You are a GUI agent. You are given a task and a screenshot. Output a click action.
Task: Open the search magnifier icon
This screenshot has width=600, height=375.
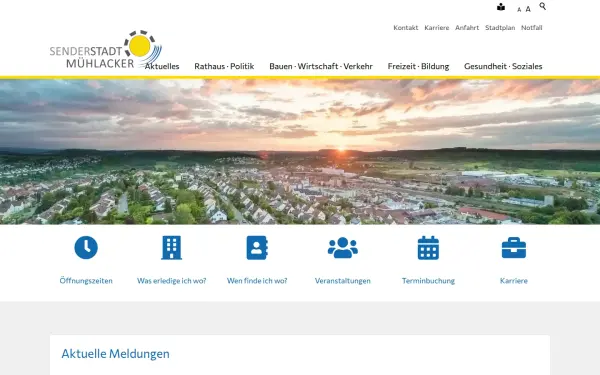coord(543,6)
